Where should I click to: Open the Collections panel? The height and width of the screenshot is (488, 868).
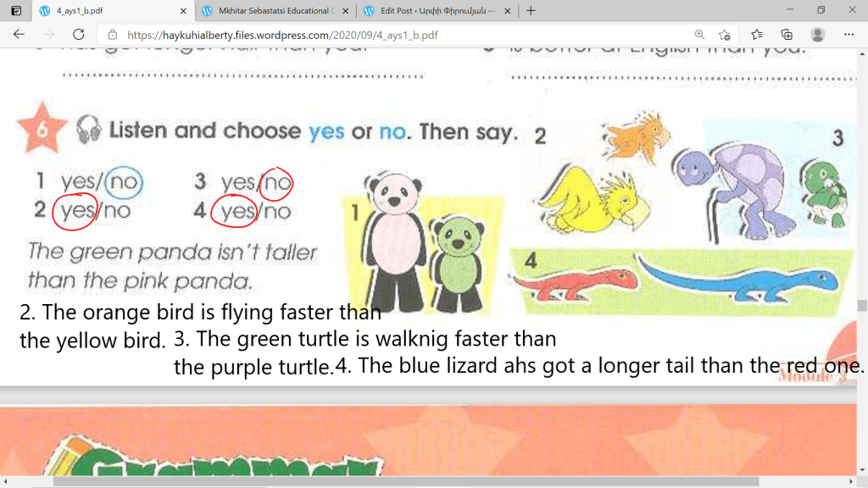coord(787,35)
